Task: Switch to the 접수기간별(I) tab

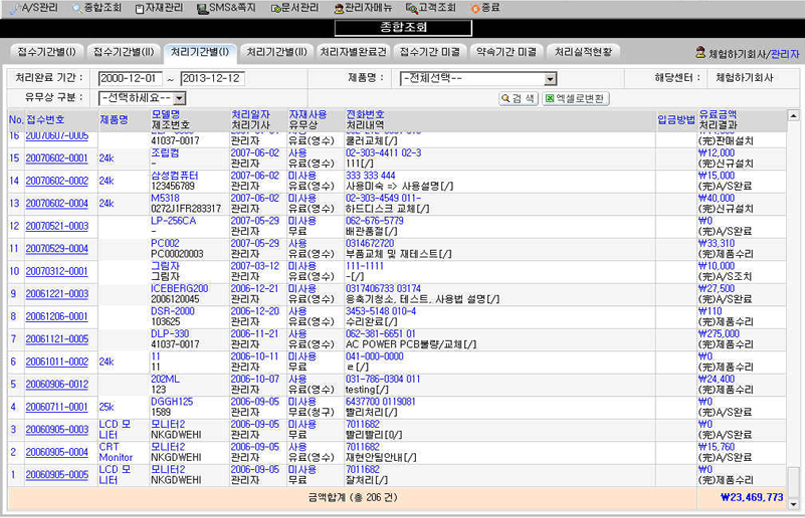Action: 45,52
